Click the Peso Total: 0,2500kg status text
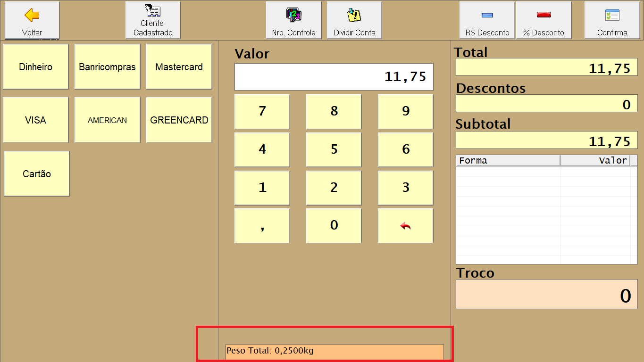This screenshot has height=362, width=644. click(270, 351)
